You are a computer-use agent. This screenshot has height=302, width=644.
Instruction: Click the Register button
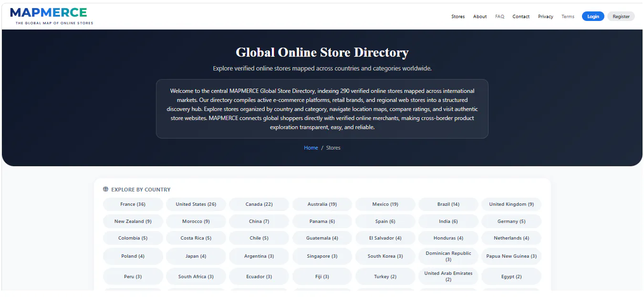point(621,16)
